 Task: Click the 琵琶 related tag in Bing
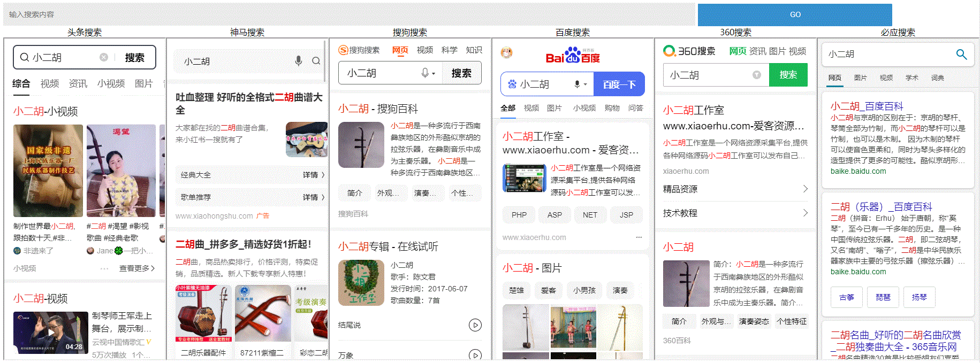click(x=883, y=297)
